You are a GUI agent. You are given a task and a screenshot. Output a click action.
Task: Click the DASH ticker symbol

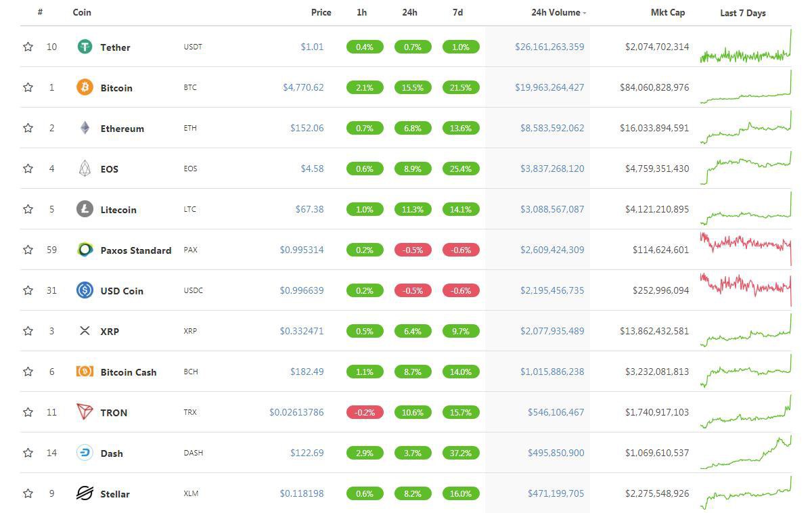194,453
